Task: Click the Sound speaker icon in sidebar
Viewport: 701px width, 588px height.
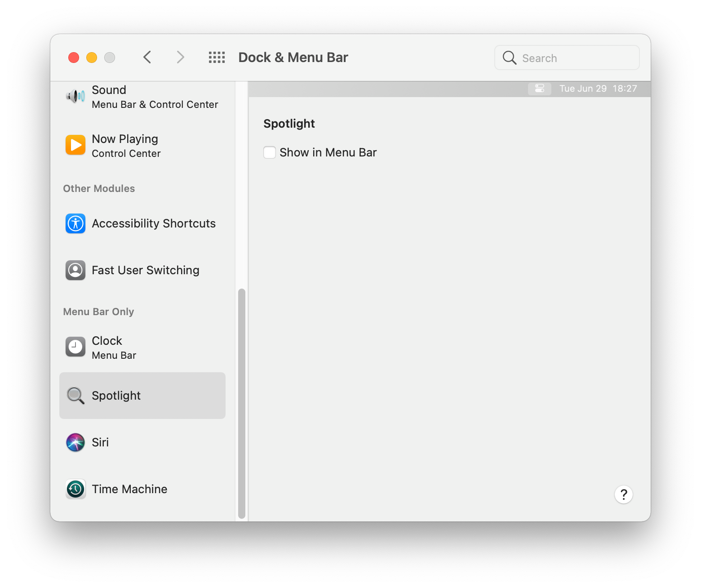Action: click(x=75, y=96)
